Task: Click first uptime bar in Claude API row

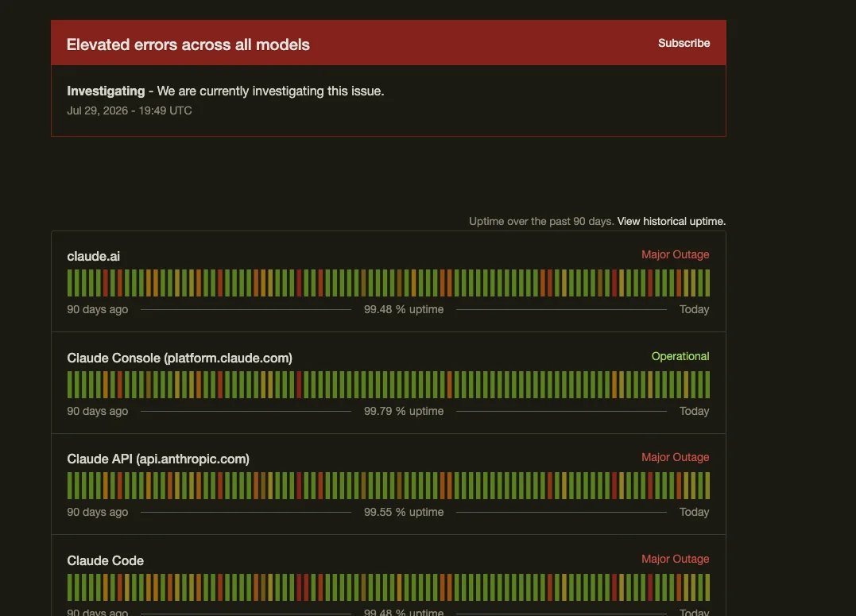Action: [x=70, y=486]
